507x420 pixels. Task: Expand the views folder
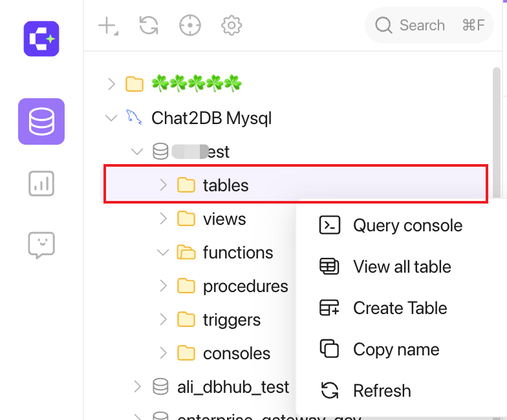point(163,218)
